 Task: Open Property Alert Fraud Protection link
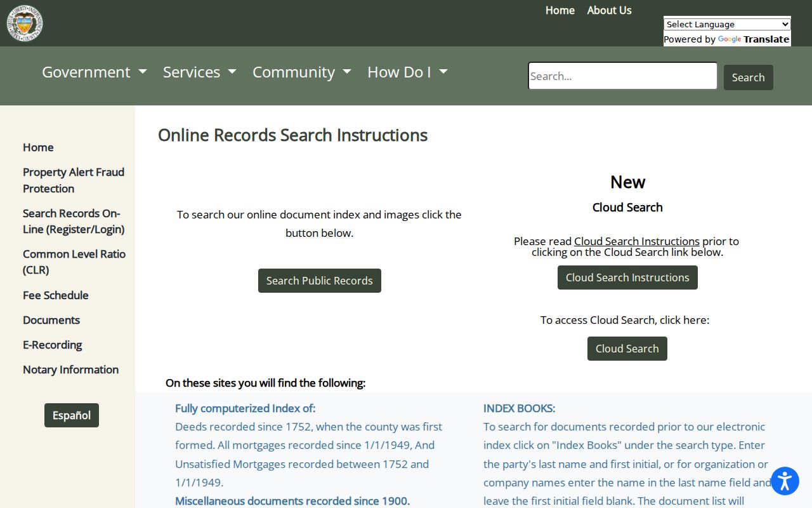(74, 180)
